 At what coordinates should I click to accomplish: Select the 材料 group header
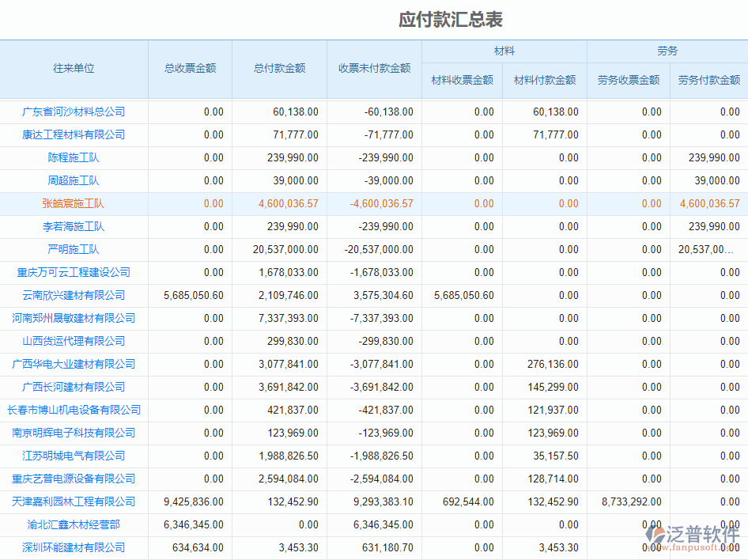point(504,51)
